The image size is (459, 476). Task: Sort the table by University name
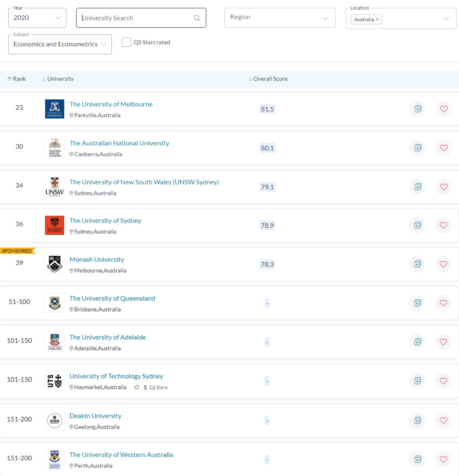pos(58,79)
